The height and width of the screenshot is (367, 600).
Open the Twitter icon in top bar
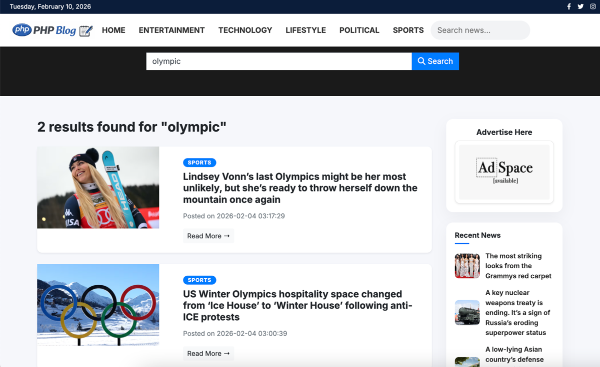[580, 7]
